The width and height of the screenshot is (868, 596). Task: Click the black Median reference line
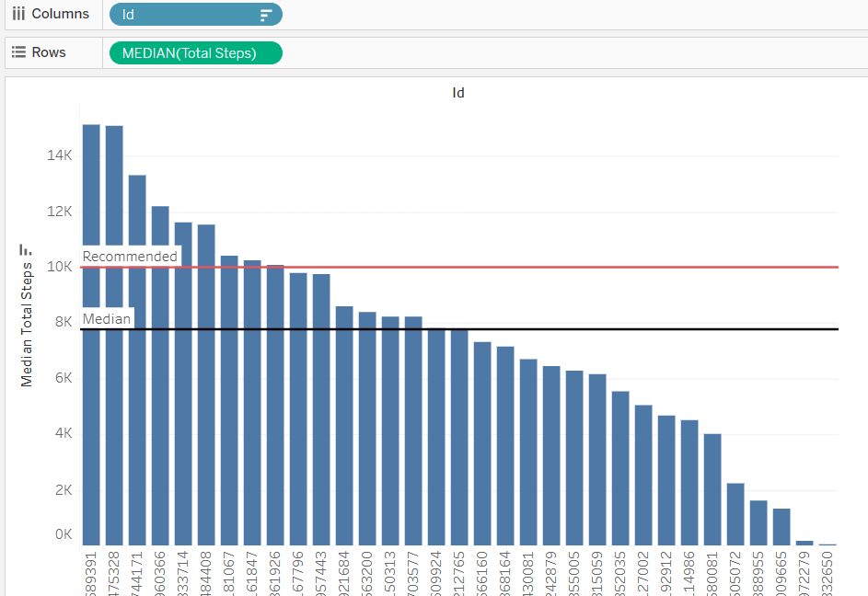(x=552, y=328)
